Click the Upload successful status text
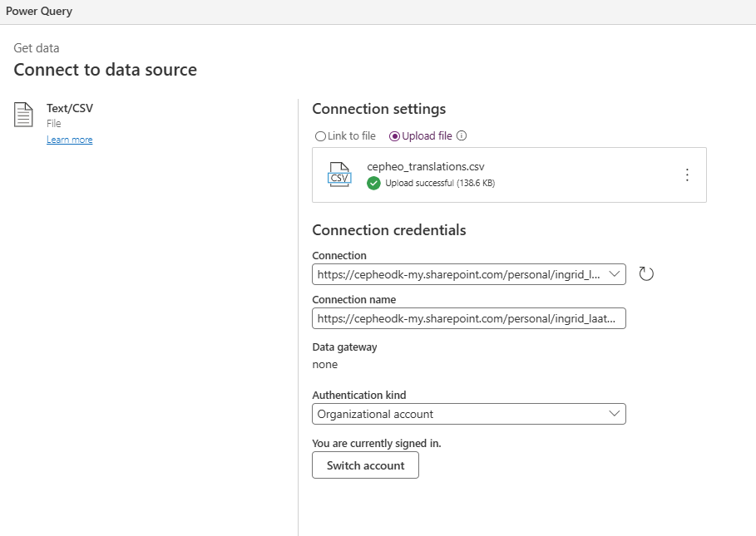756x536 pixels. (440, 183)
